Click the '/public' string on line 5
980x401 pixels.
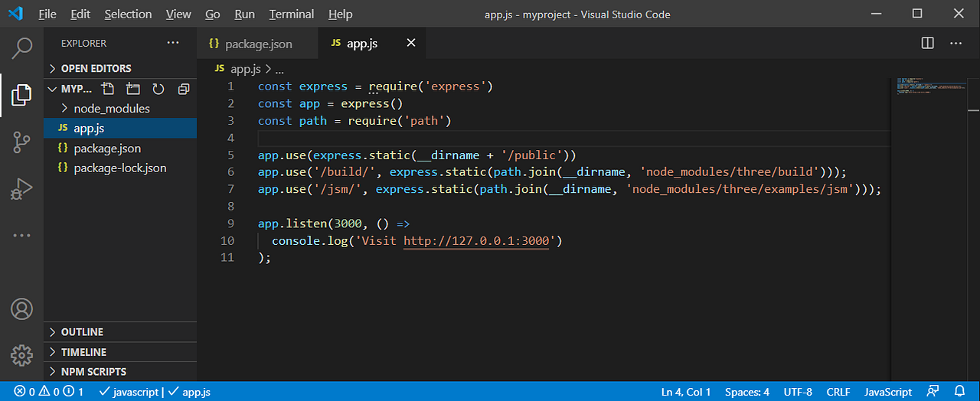[x=532, y=155]
